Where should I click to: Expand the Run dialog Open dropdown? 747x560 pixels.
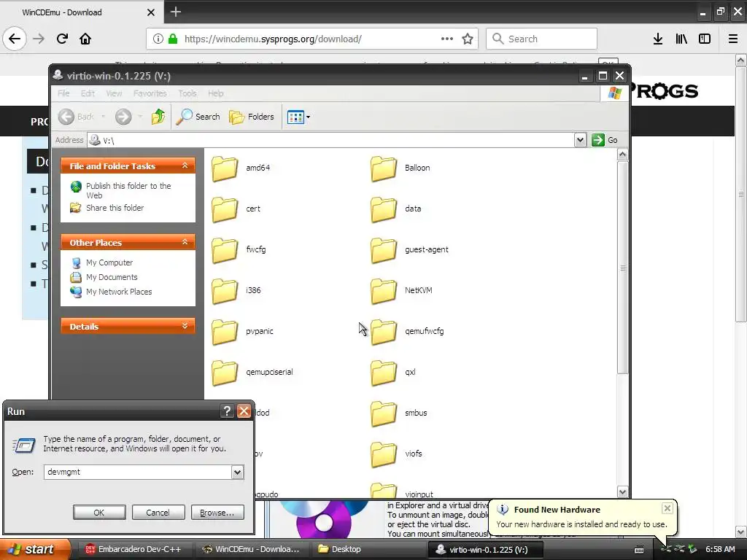(237, 472)
